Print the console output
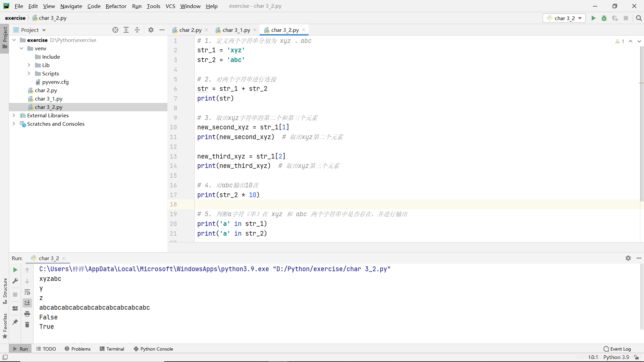This screenshot has height=362, width=644. coord(27,314)
